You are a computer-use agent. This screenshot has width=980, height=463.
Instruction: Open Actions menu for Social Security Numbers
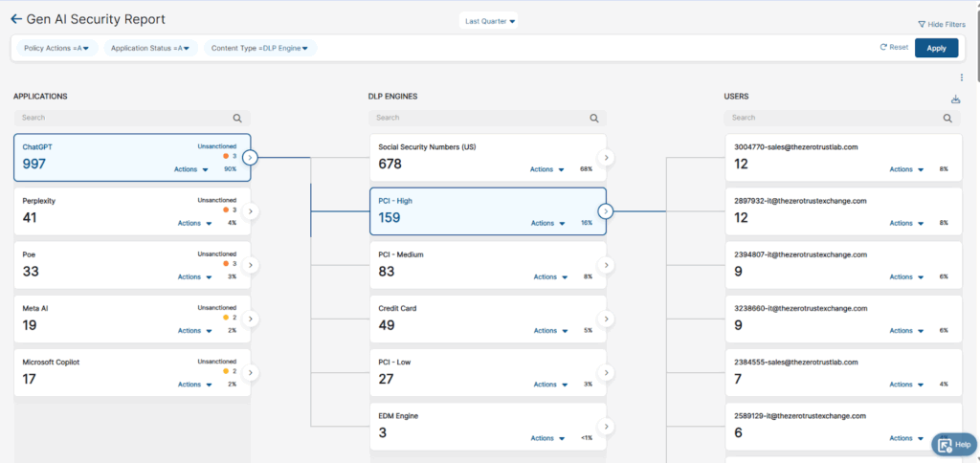(547, 169)
